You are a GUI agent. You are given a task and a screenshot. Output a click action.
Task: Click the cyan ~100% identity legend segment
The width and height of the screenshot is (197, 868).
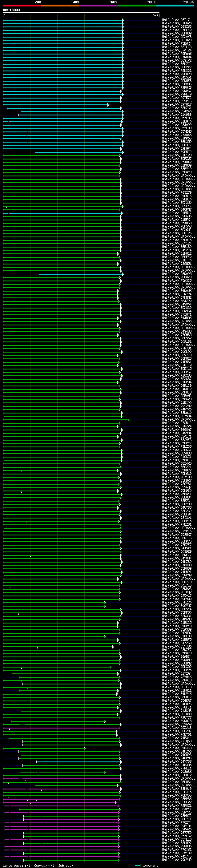click(x=175, y=6)
